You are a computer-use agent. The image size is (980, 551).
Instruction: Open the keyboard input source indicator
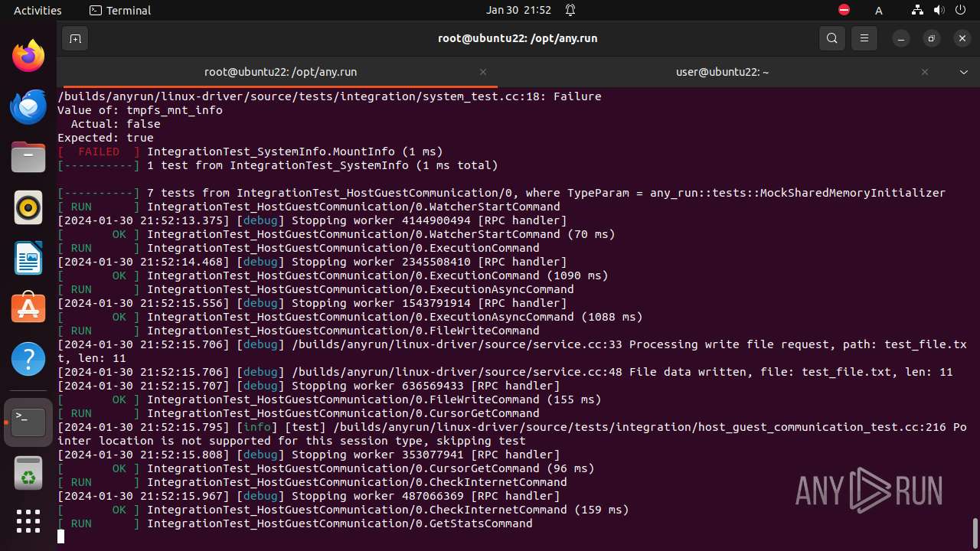[x=878, y=11]
